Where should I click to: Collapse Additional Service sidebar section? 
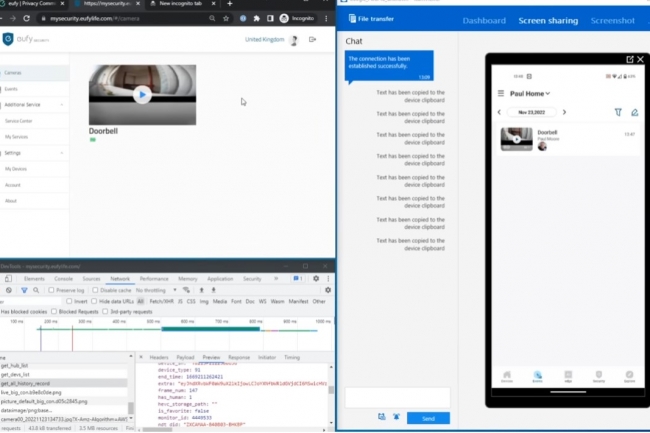pyautogui.click(x=62, y=104)
